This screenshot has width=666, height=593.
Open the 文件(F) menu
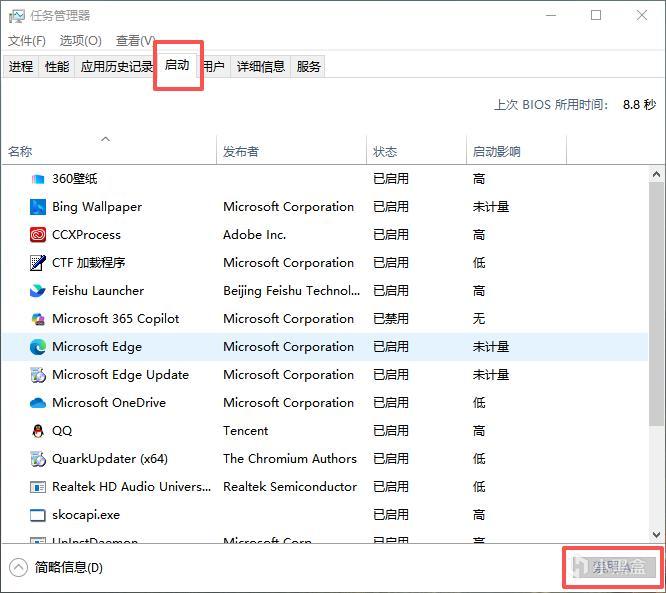tap(27, 41)
